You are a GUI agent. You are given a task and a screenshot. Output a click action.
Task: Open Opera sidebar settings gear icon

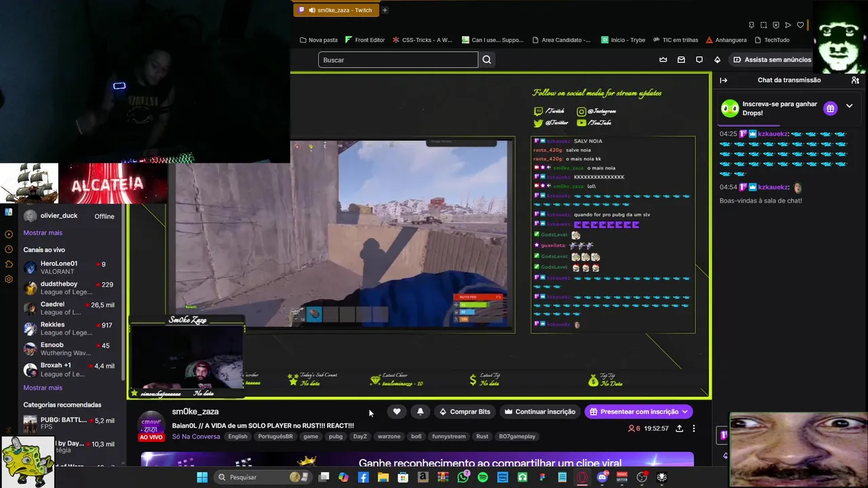[x=9, y=279]
